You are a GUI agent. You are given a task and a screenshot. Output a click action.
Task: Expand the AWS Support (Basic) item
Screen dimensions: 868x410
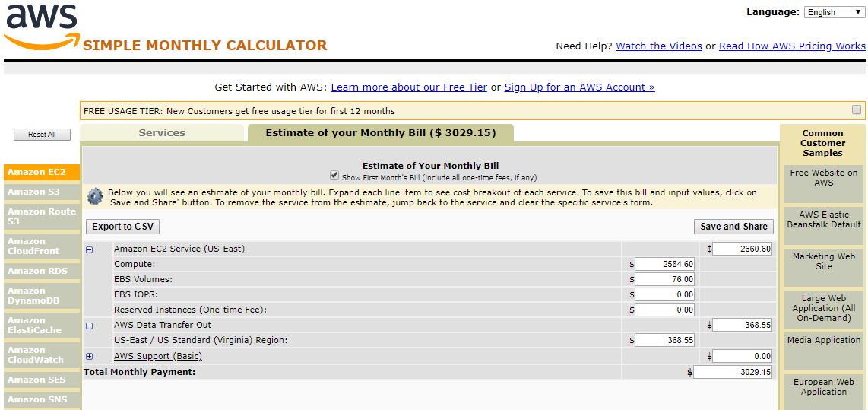[90, 356]
